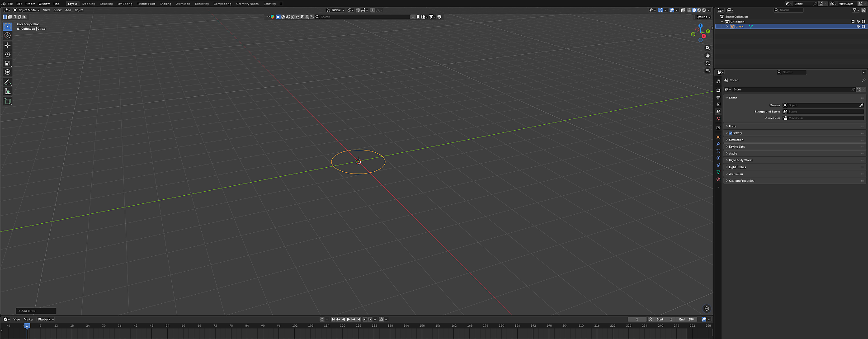The height and width of the screenshot is (339, 868).
Task: Click the Scene Collection row
Action: tap(791, 17)
